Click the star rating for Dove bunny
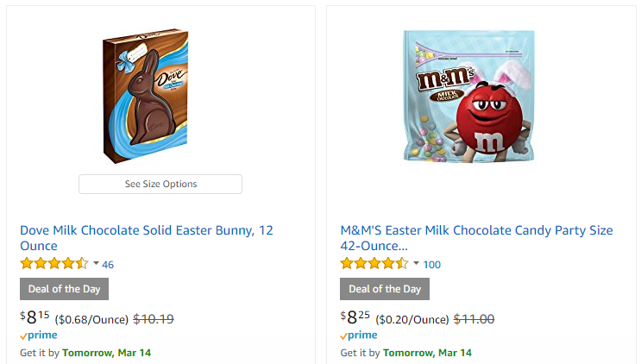Screen dimensions: 641x364 53,263
